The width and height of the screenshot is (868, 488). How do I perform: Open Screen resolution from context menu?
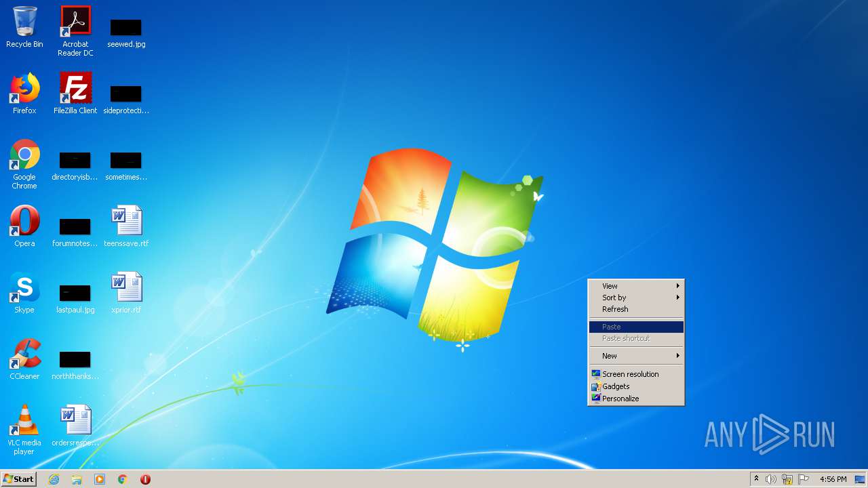(636, 374)
